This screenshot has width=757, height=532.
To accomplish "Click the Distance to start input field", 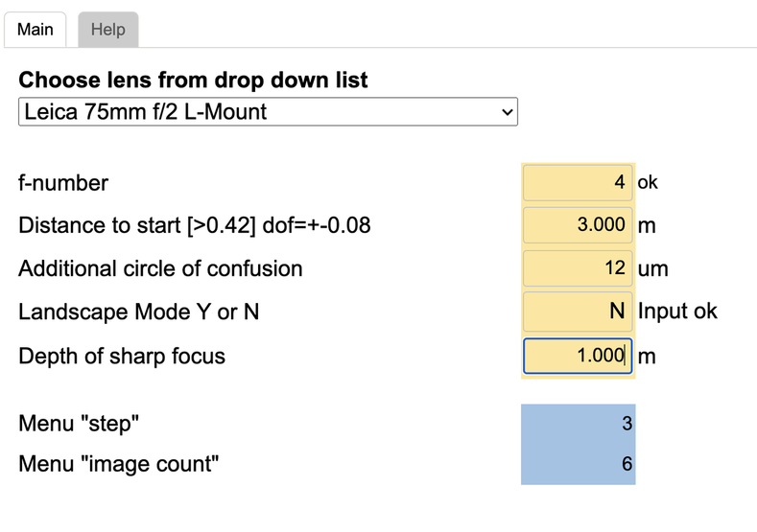I will (578, 224).
